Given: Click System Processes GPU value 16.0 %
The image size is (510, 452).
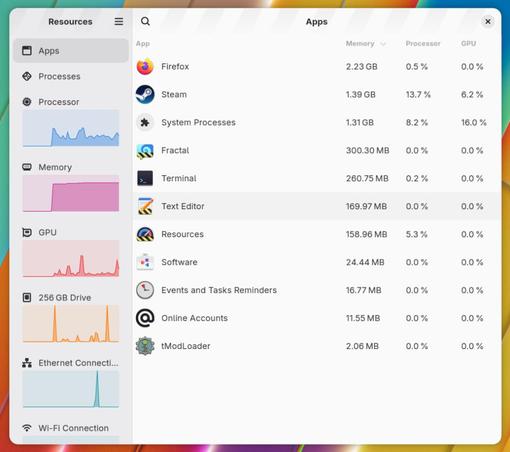Looking at the screenshot, I should [x=474, y=123].
